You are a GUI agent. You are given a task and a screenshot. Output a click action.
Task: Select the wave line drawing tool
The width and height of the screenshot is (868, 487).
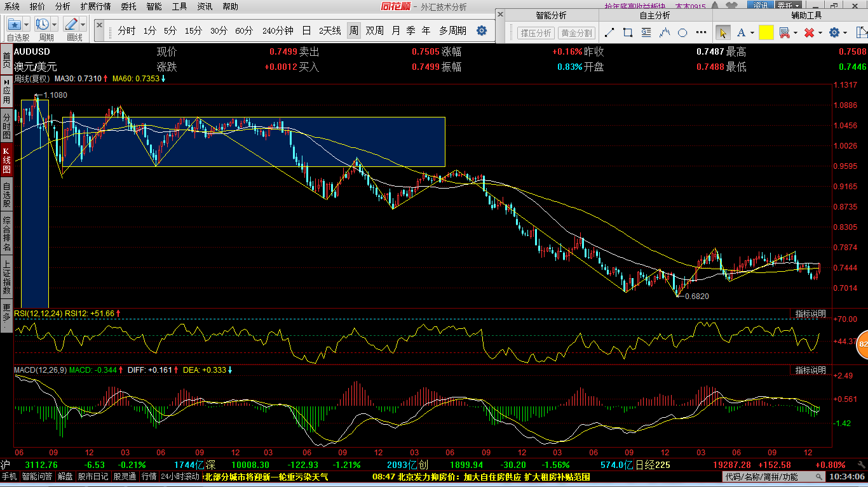point(665,32)
